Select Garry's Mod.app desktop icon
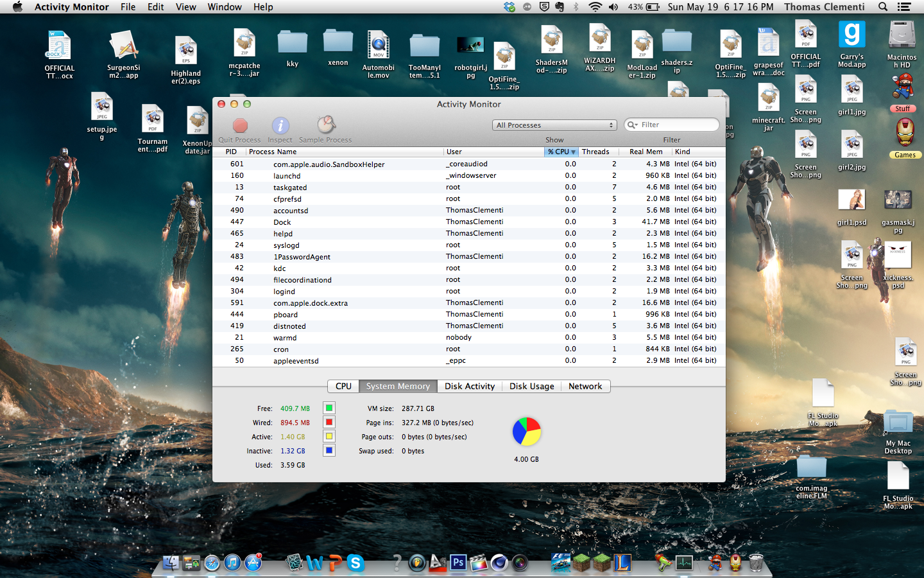The image size is (924, 578). 852,44
